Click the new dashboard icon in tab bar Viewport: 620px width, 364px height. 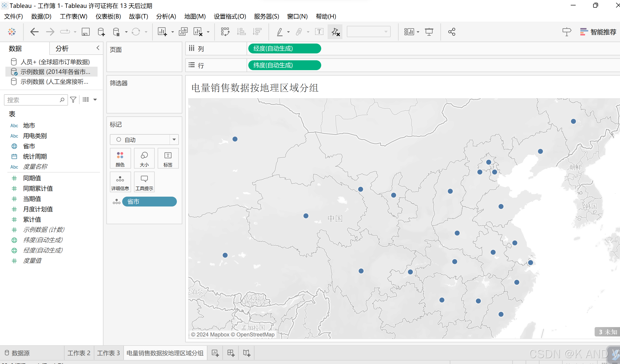coord(231,353)
